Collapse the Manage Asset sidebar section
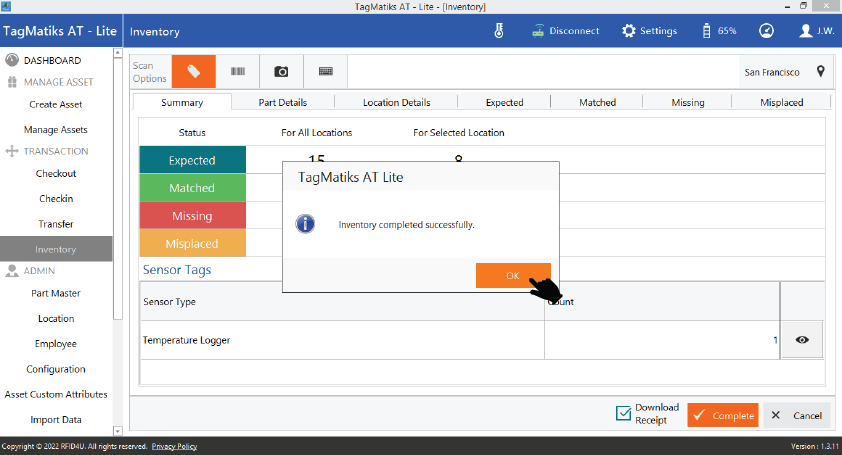Screen dimensions: 842x455 (x=56, y=82)
